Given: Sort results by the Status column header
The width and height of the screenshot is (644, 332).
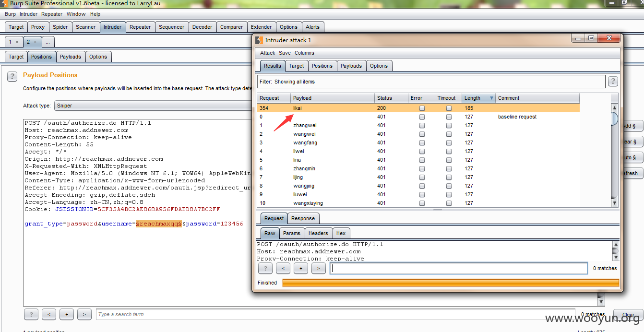Looking at the screenshot, I should (390, 98).
